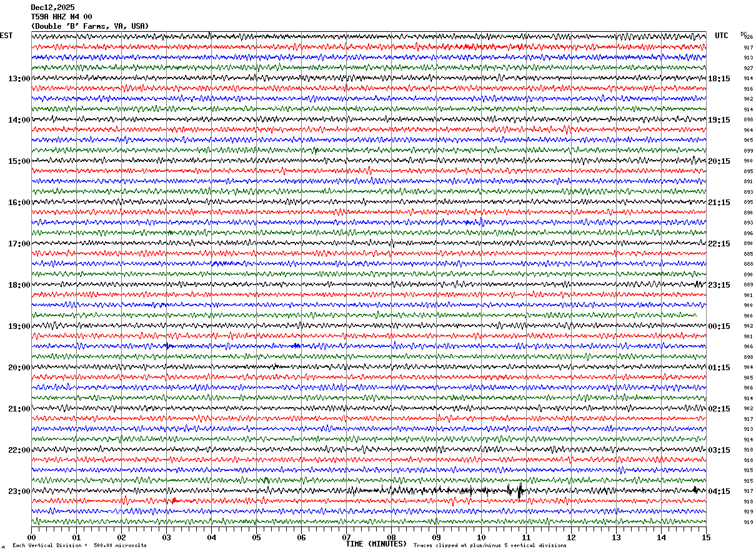Select the 17:00 EST time label

click(x=19, y=244)
